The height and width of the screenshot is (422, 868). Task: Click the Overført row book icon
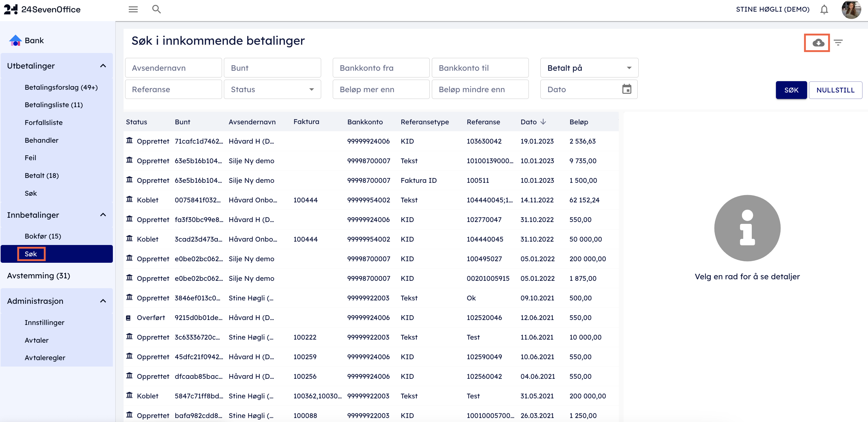128,318
